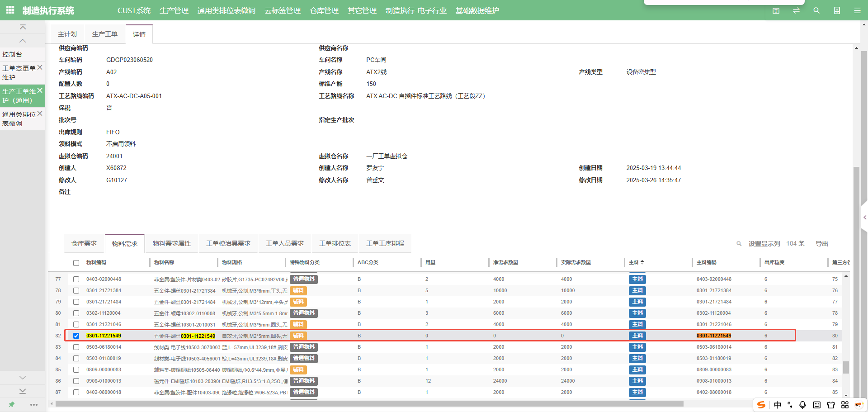
Task: Click the 普通物料 badge in row 80
Action: [x=304, y=313]
